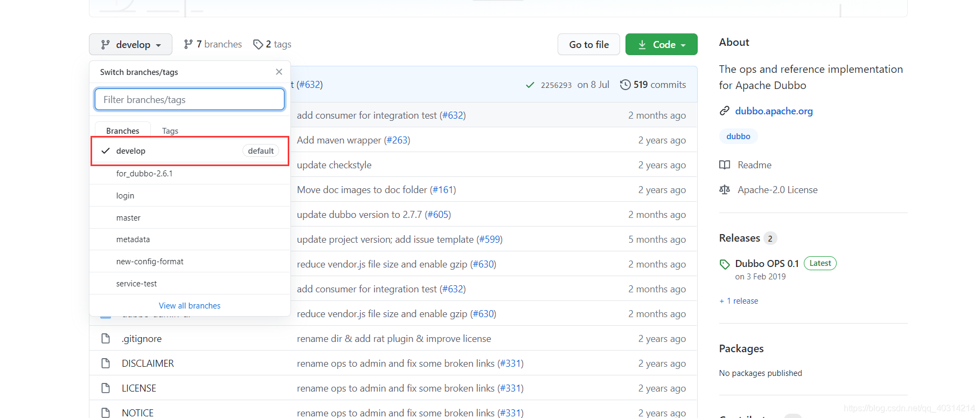Open the Apache-2.0 License link
This screenshot has width=980, height=418.
point(777,190)
